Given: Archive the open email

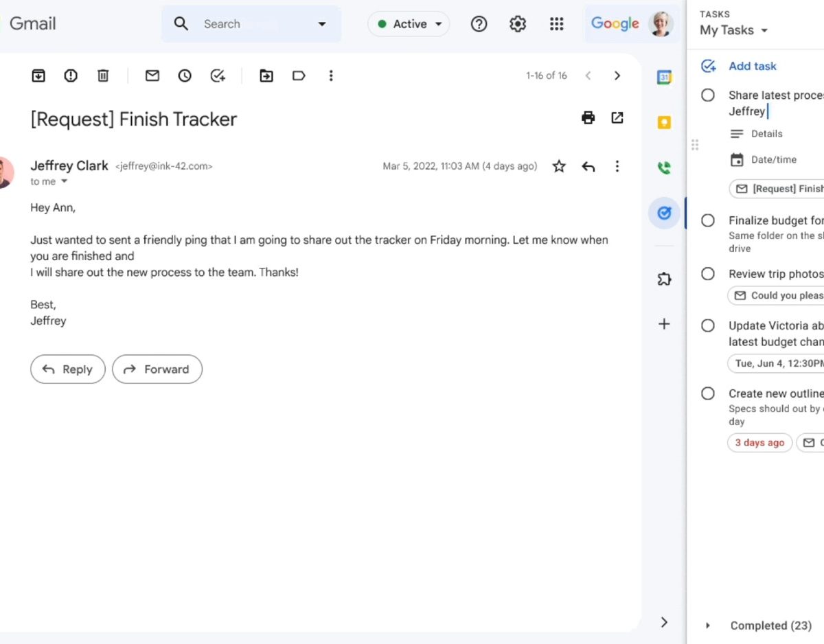Looking at the screenshot, I should point(38,76).
